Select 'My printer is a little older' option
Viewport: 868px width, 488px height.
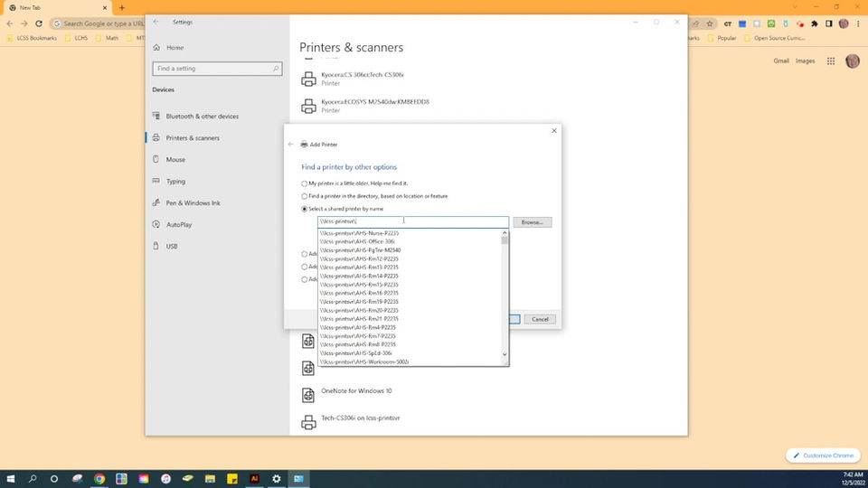tap(304, 183)
